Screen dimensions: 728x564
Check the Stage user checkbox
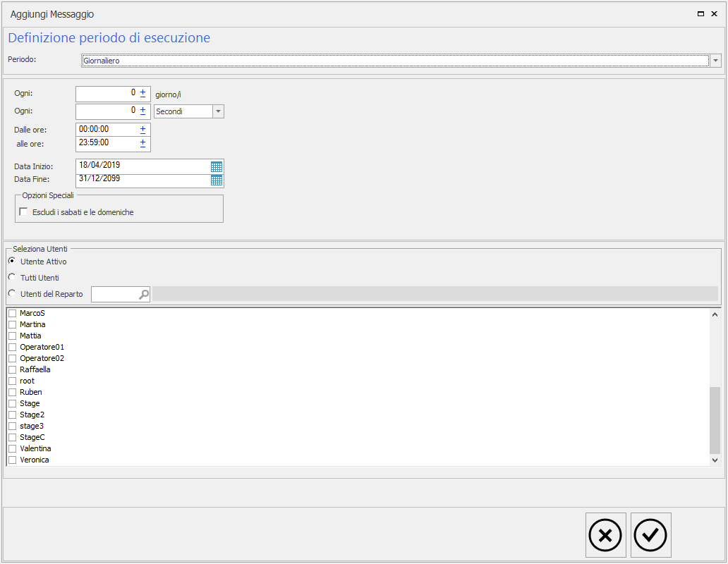click(x=13, y=403)
